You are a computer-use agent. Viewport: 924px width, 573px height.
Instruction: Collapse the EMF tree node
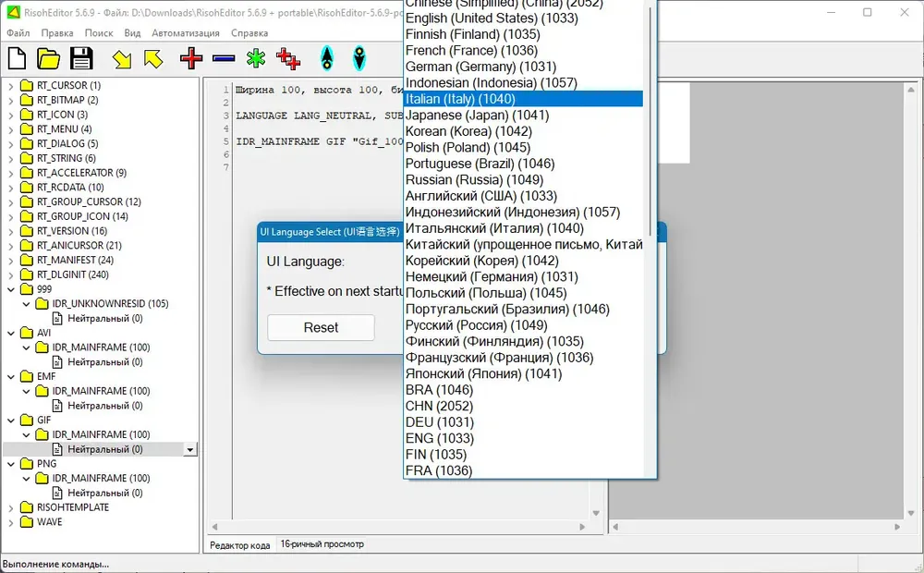(x=10, y=377)
